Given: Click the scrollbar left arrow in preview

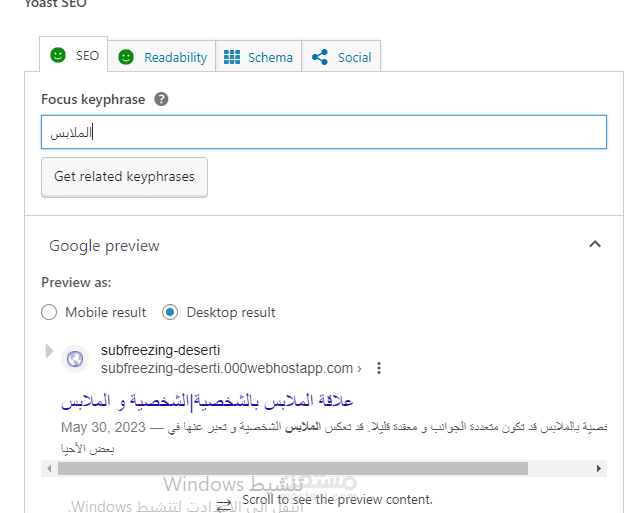Looking at the screenshot, I should tap(49, 468).
